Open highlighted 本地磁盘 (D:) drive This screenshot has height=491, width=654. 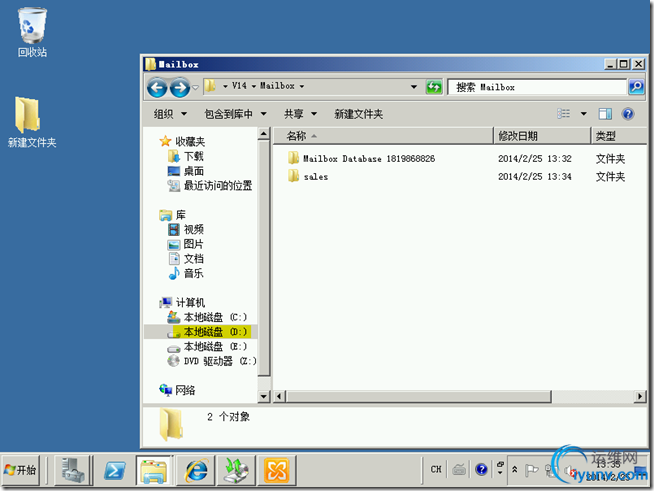pyautogui.click(x=207, y=332)
